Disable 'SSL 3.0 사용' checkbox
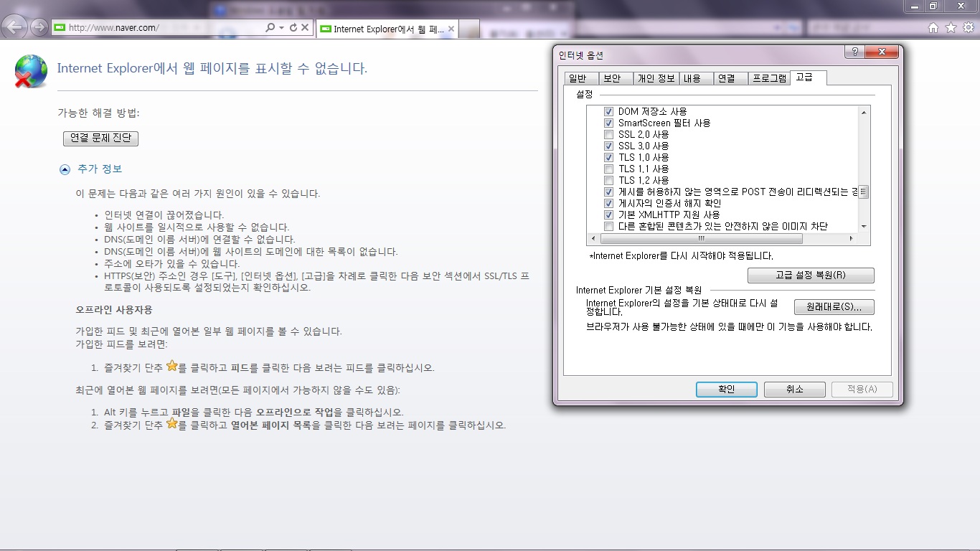Screen dimensions: 980x551 (x=609, y=146)
